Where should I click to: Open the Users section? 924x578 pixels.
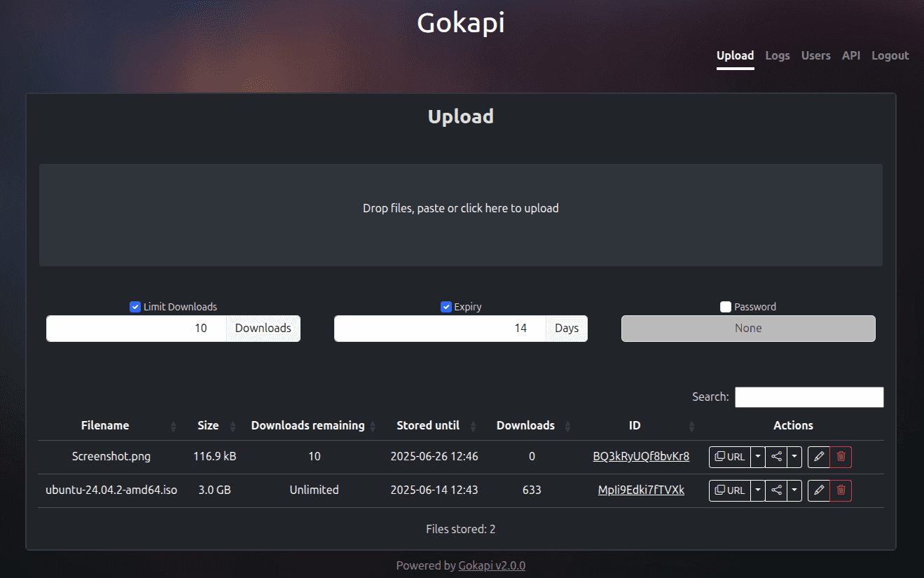pyautogui.click(x=815, y=55)
